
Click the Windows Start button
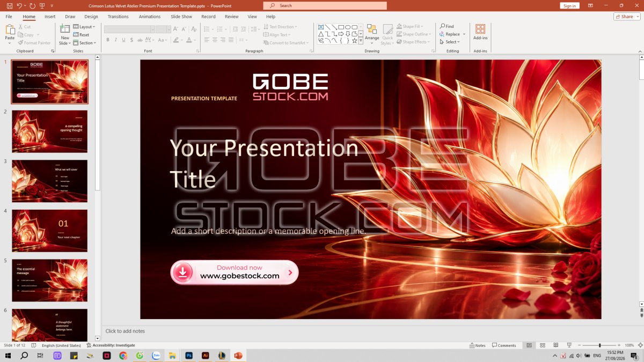(x=8, y=356)
